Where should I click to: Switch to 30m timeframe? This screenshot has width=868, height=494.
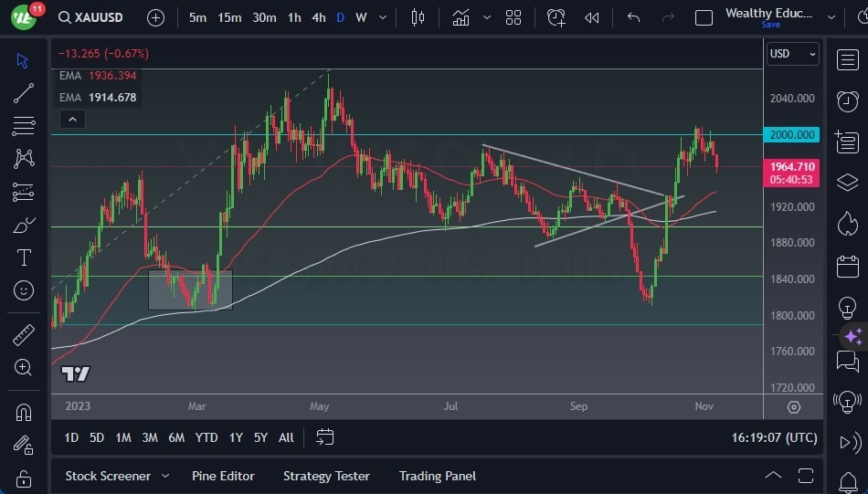pyautogui.click(x=264, y=17)
